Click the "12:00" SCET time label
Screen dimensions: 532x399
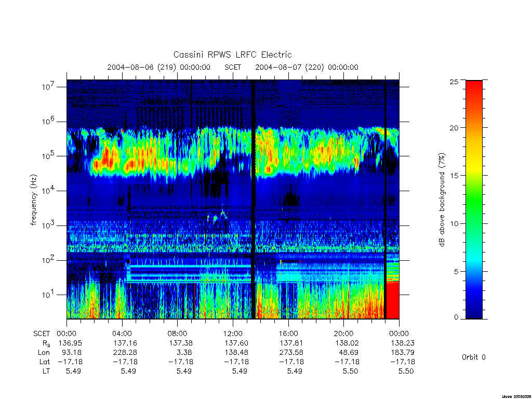pyautogui.click(x=233, y=334)
